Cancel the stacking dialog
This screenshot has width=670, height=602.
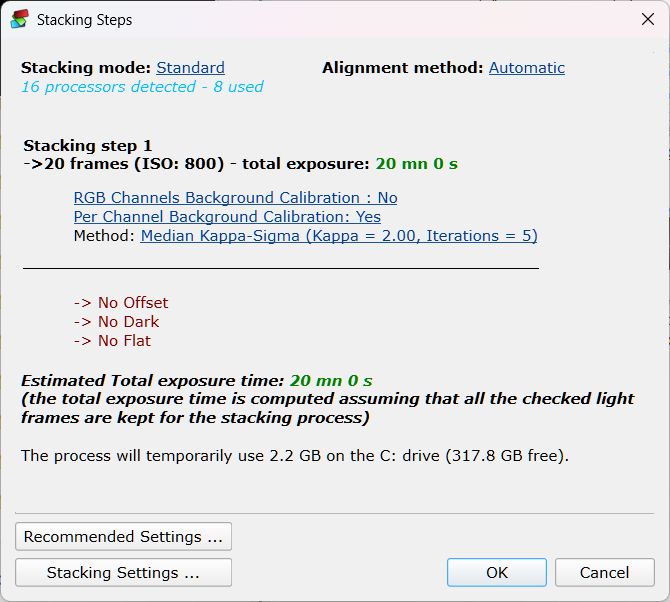tap(605, 572)
